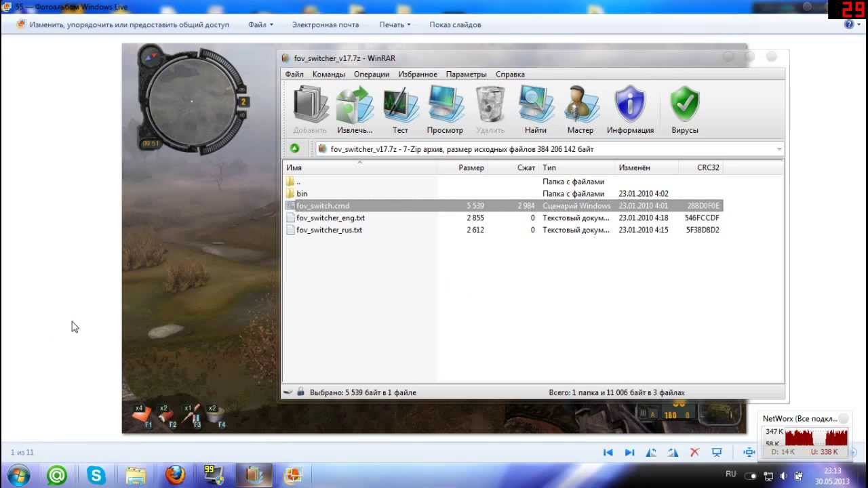
Task: Sort by the Изменён column header
Action: pyautogui.click(x=646, y=167)
